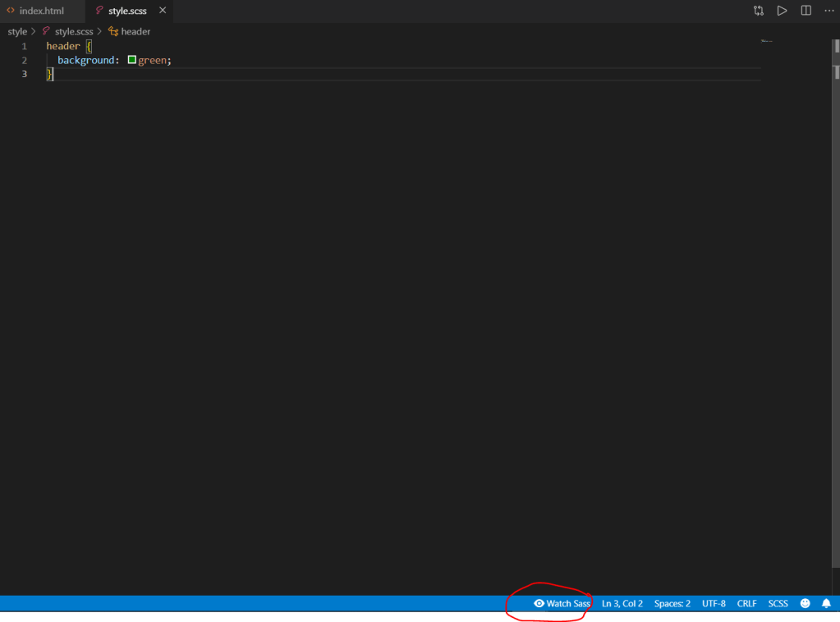Viewport: 840px width, 622px height.
Task: Change end of line sequence CRLF
Action: click(746, 603)
